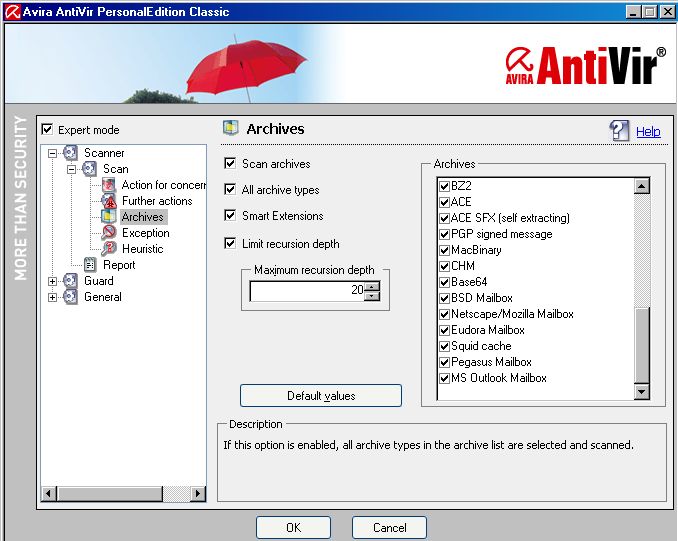Click the Default values button

[x=321, y=395]
